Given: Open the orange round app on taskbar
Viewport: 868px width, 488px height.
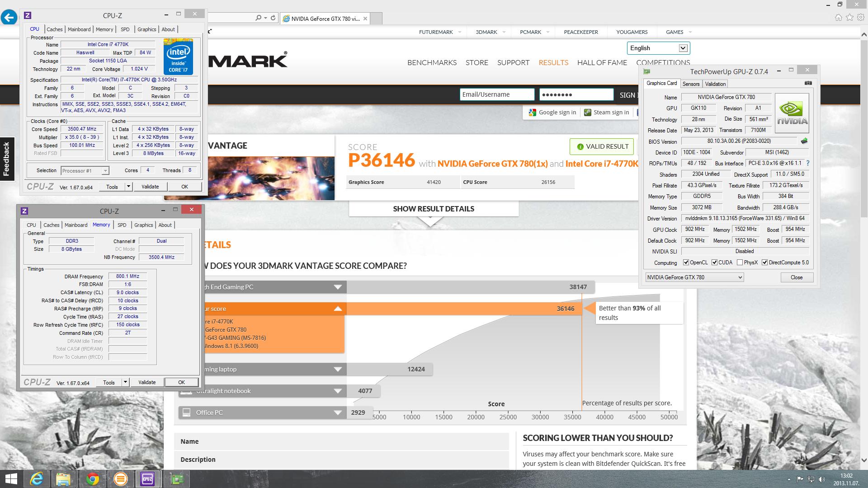Looking at the screenshot, I should [x=120, y=479].
